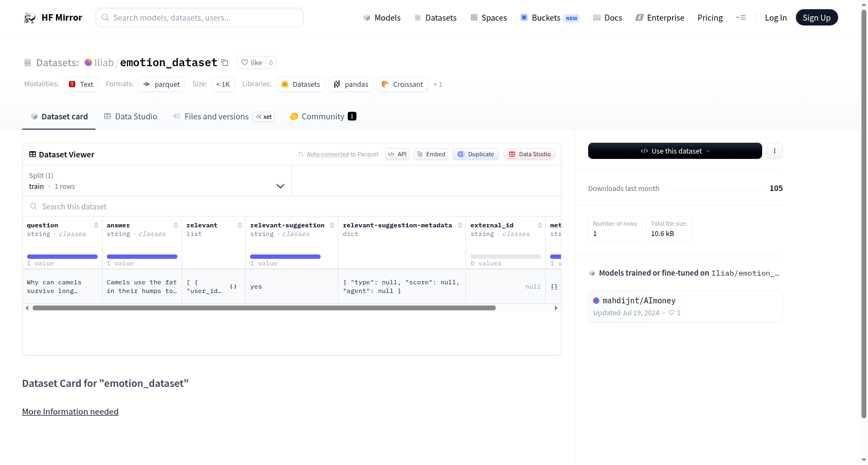
Task: Open the three-dot more options button
Action: click(775, 151)
